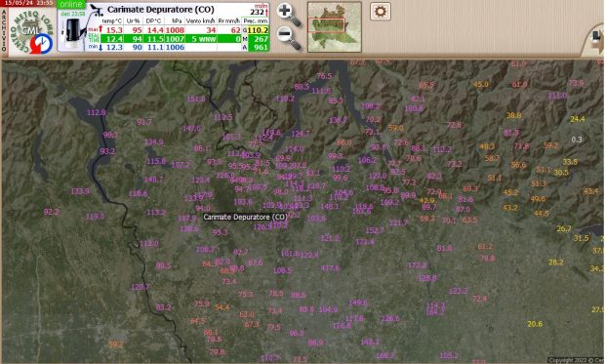605x364 pixels.
Task: Click the daily precipitation value 110.2
Action: click(258, 30)
